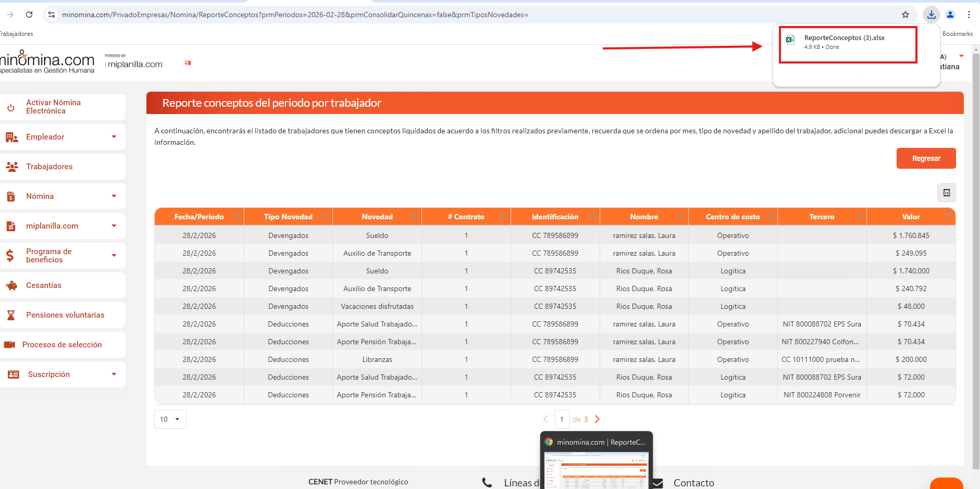Click the filter icon on Centro de costo column

[x=770, y=216]
